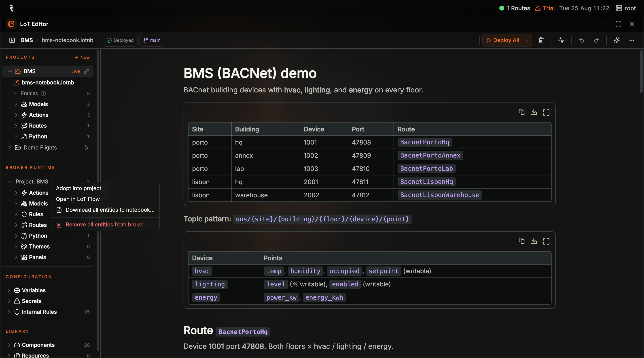Open the BacnetPortoAnnex route link

430,155
